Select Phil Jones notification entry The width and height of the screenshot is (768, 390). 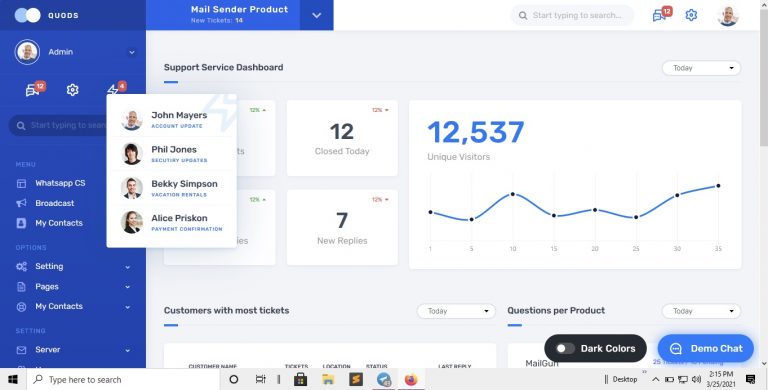pos(171,154)
